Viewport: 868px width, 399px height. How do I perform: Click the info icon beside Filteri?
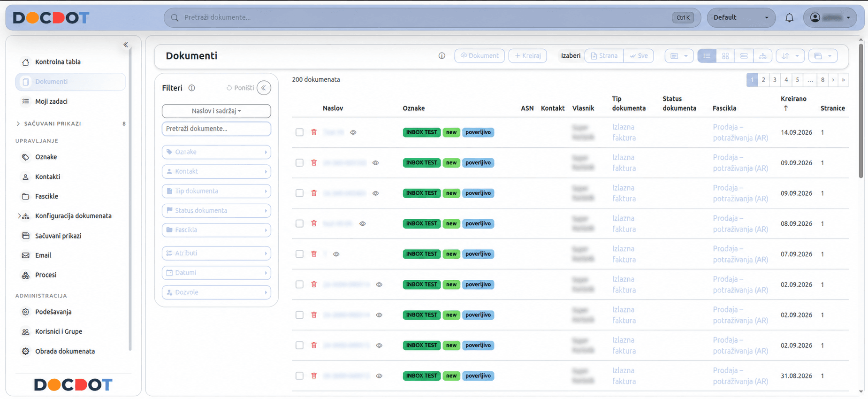[192, 88]
